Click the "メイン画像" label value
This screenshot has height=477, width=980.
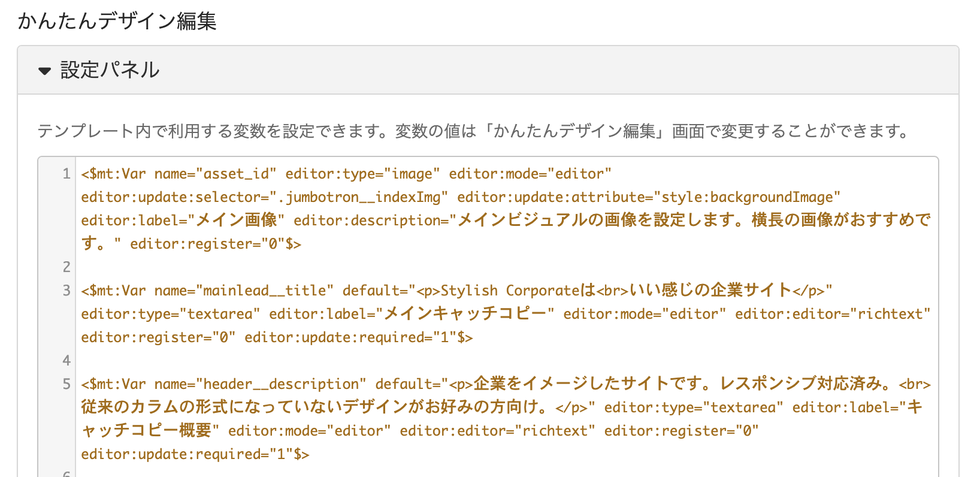click(237, 221)
